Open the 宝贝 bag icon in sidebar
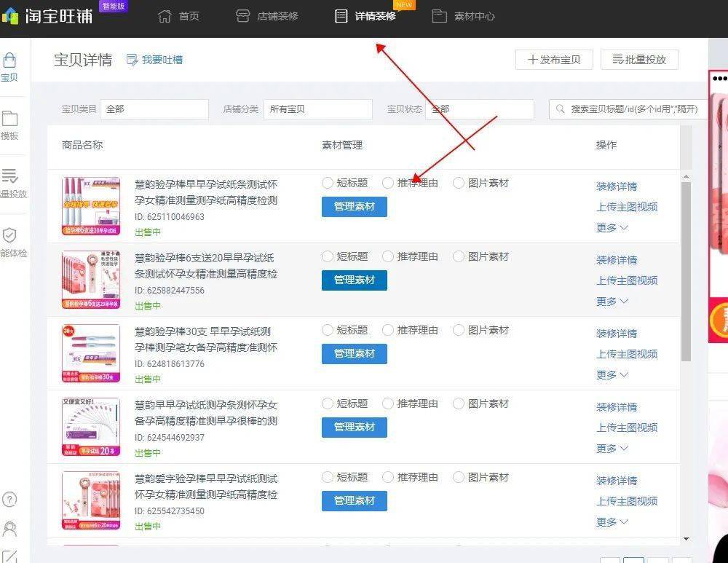This screenshot has width=728, height=563. click(x=9, y=61)
